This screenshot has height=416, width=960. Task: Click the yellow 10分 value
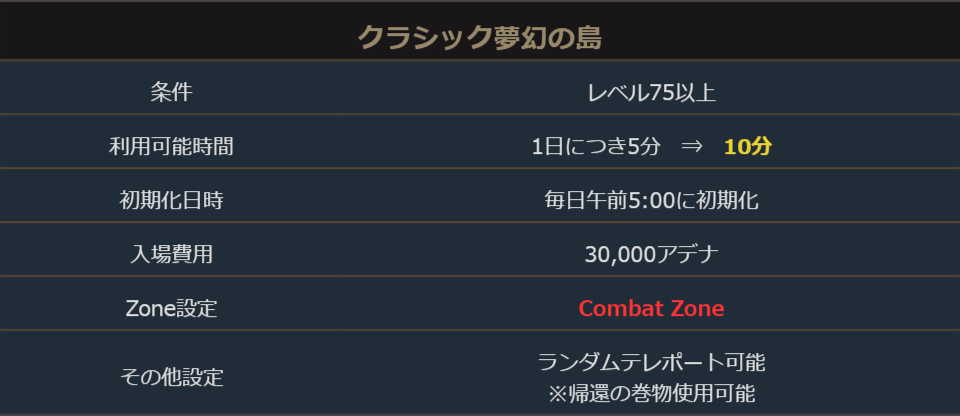(748, 146)
